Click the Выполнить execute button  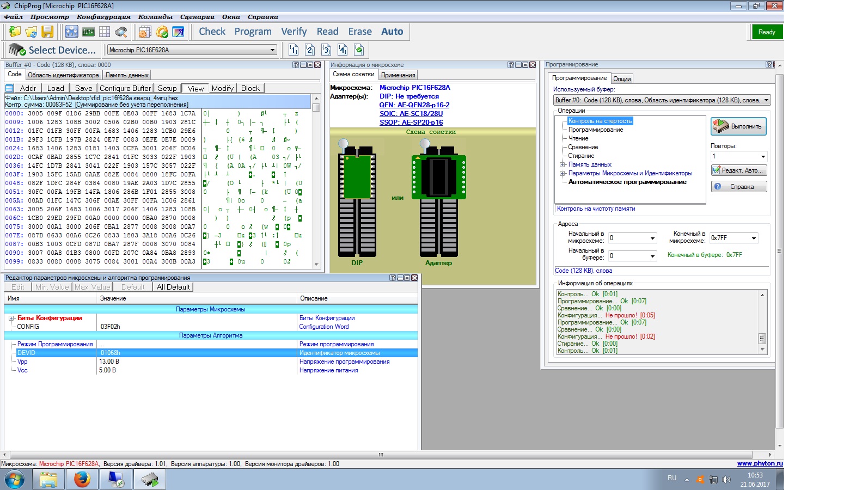(x=738, y=126)
